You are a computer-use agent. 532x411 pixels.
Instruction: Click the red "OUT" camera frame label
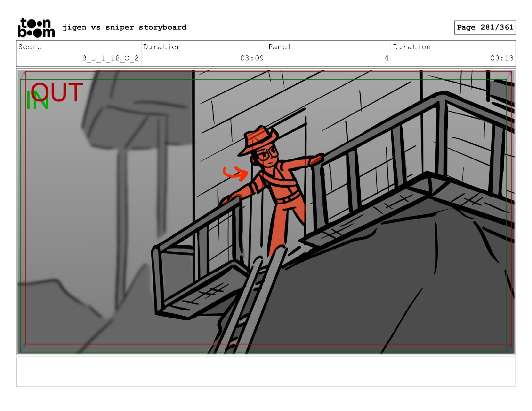[57, 92]
